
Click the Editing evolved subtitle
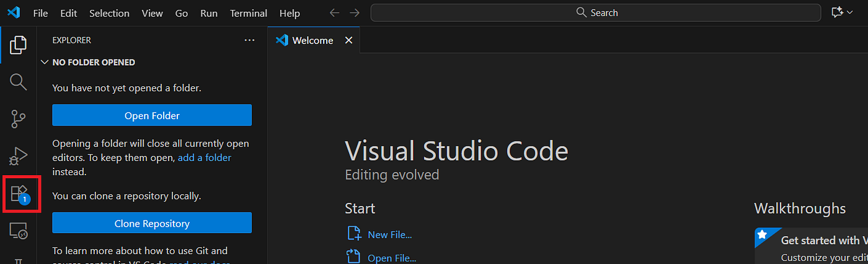pyautogui.click(x=392, y=175)
